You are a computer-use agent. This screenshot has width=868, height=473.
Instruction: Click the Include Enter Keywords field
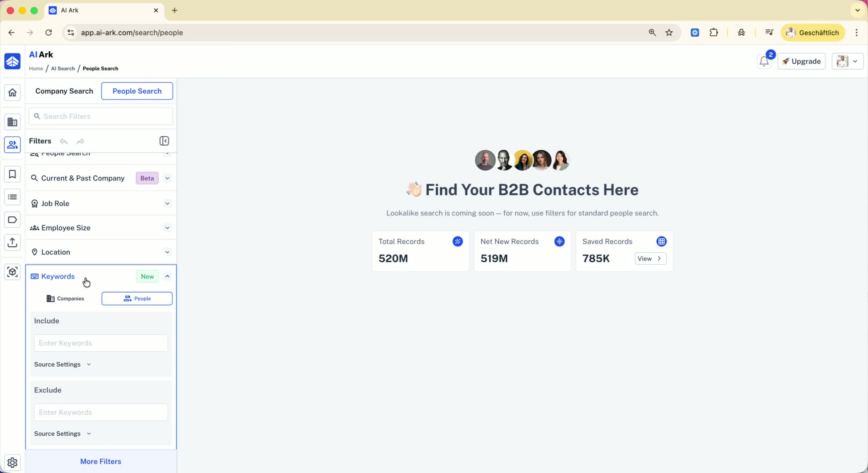[x=101, y=343]
